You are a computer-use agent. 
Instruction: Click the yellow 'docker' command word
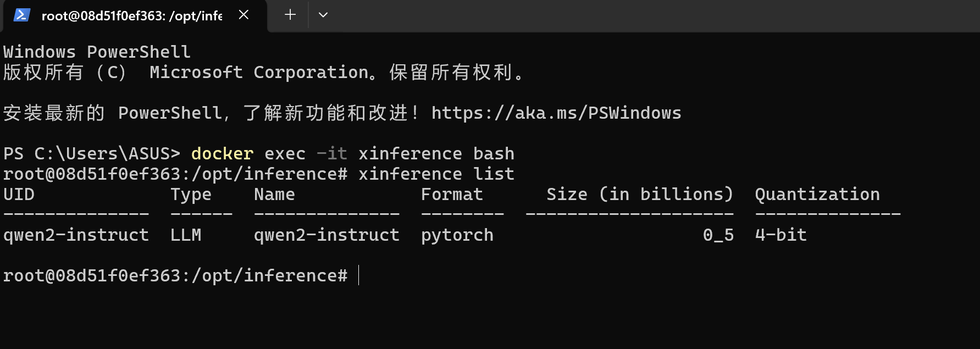pyautogui.click(x=222, y=154)
